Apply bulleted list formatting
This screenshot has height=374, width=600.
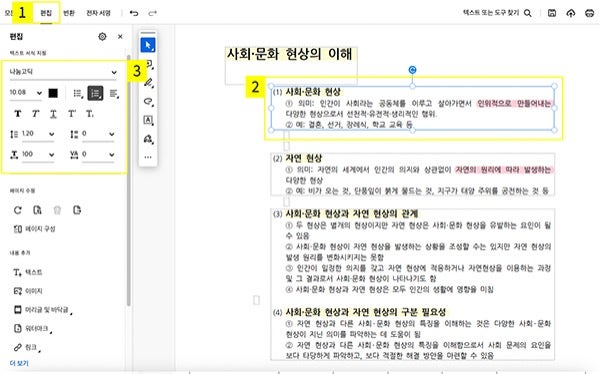[x=78, y=93]
